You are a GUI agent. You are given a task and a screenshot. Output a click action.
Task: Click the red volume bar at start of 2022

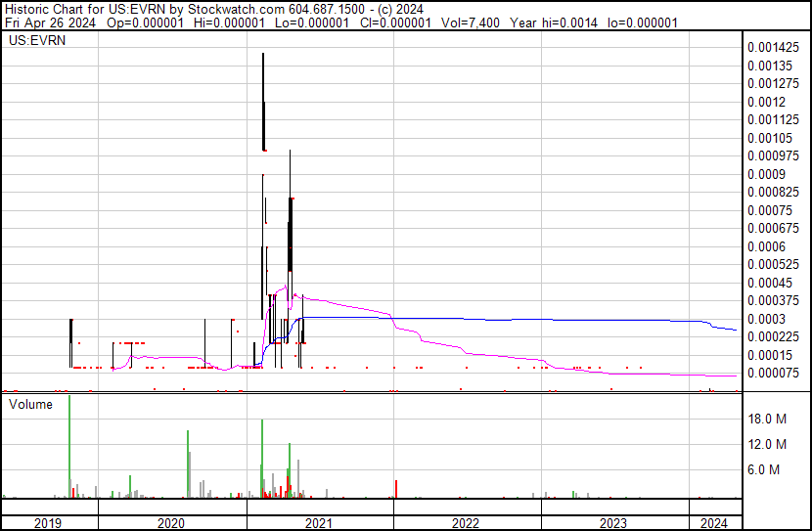396,489
